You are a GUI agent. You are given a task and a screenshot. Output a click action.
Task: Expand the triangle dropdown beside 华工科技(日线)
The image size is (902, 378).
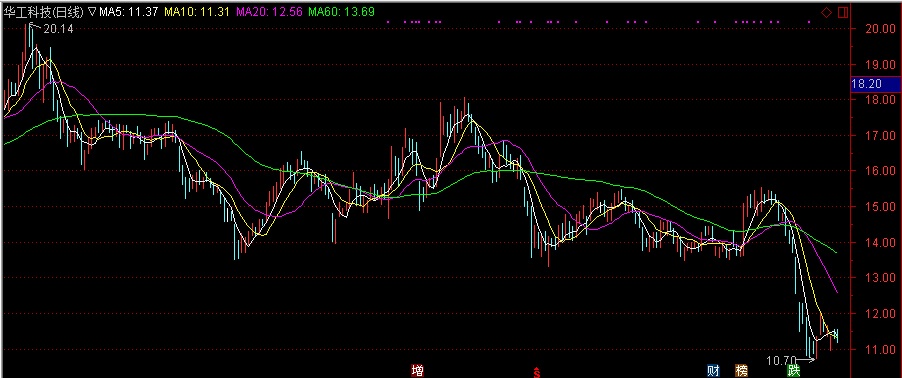[x=91, y=12]
